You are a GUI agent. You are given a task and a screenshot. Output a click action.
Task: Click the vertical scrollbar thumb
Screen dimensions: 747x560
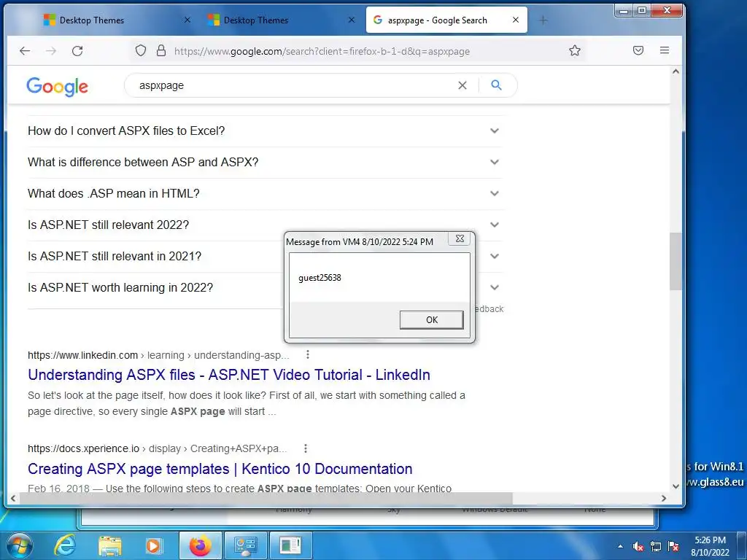coord(676,262)
